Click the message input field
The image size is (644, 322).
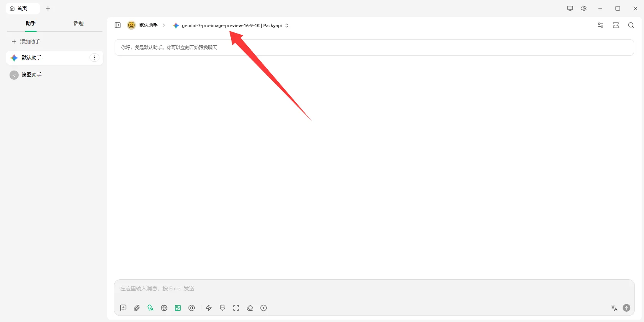[373, 289]
